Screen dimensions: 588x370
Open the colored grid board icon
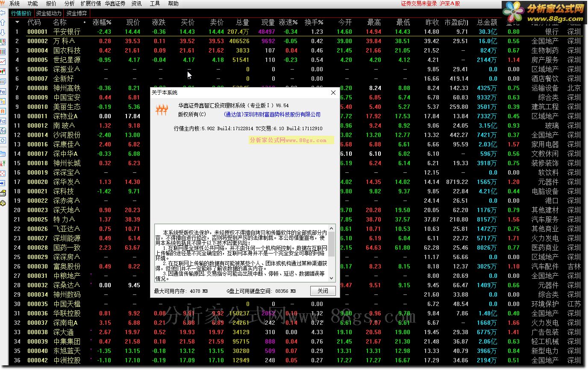[x=3, y=52]
